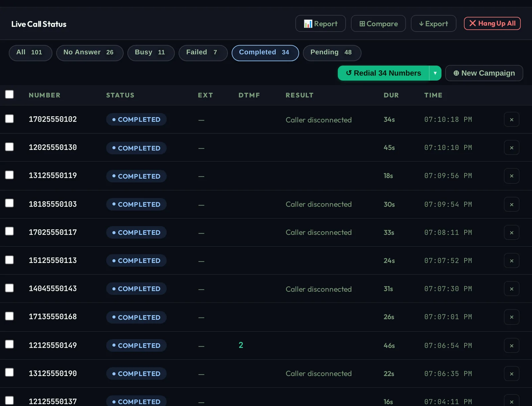
Task: Sort by the NUMBER column header
Action: (x=45, y=95)
